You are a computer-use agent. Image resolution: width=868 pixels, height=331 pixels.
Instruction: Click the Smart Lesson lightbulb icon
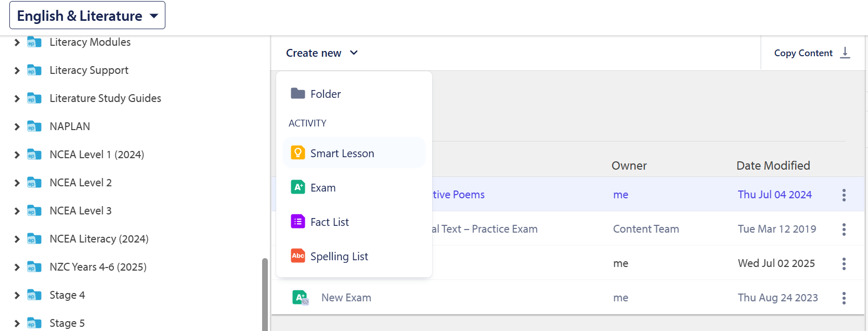point(297,152)
